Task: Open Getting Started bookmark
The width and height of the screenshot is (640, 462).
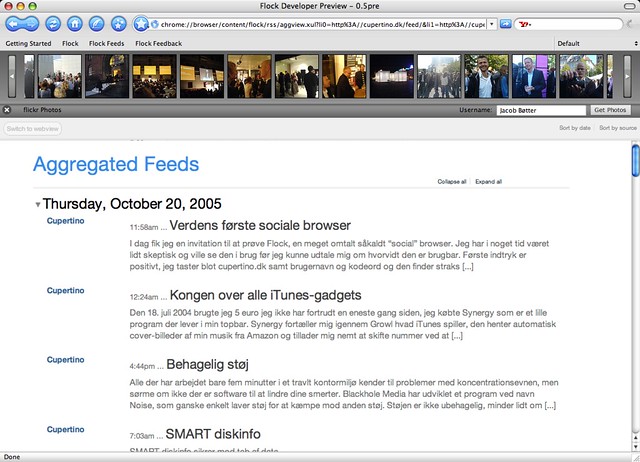Action: (28, 43)
